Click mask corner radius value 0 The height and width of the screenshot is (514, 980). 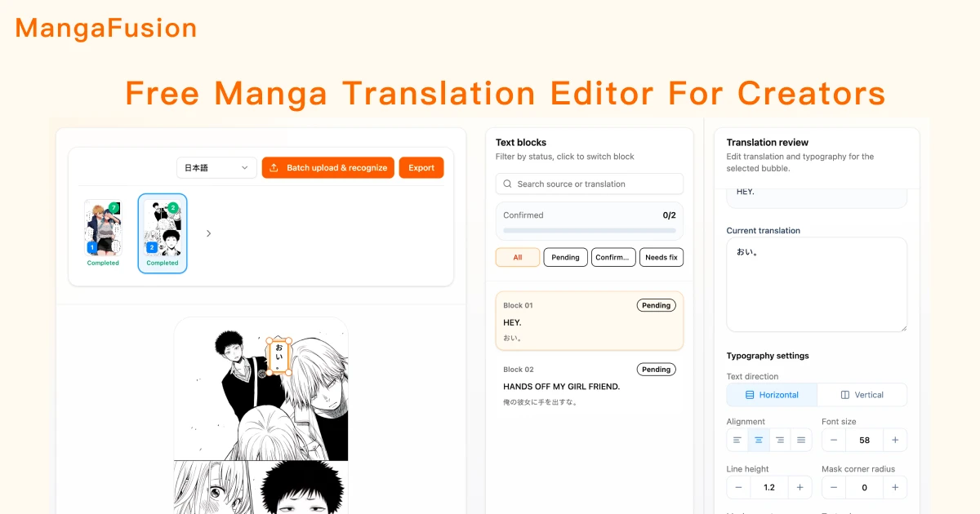click(865, 487)
